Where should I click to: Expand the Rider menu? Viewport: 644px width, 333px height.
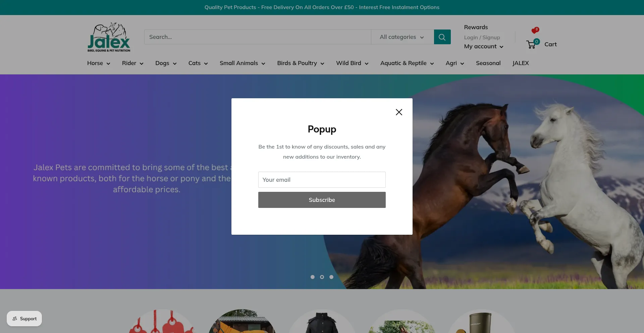(133, 63)
